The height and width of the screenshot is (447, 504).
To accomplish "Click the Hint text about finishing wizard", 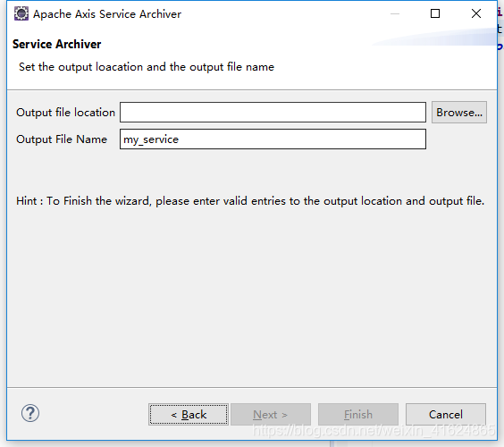I will coord(250,201).
